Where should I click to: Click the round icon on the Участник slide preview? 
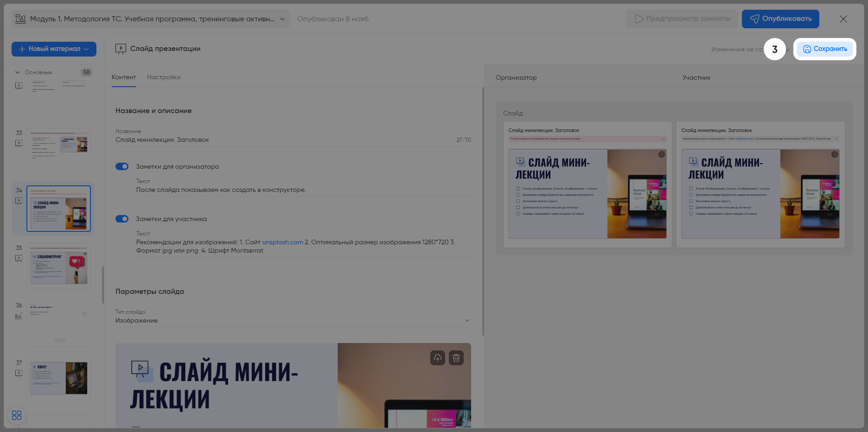[x=835, y=154]
